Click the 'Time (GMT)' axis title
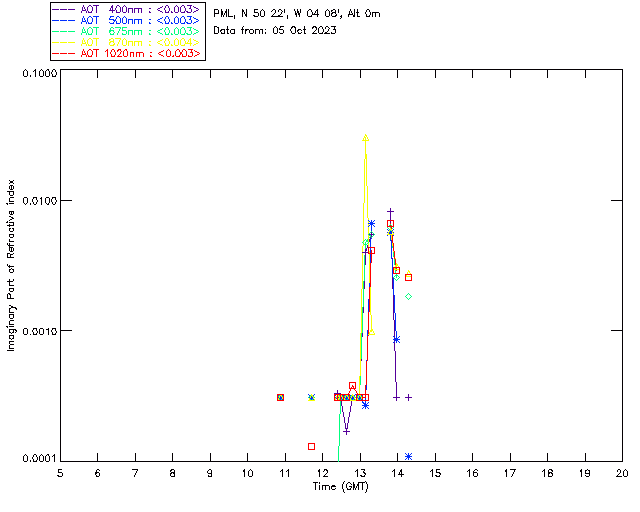The width and height of the screenshot is (640, 512). click(341, 487)
